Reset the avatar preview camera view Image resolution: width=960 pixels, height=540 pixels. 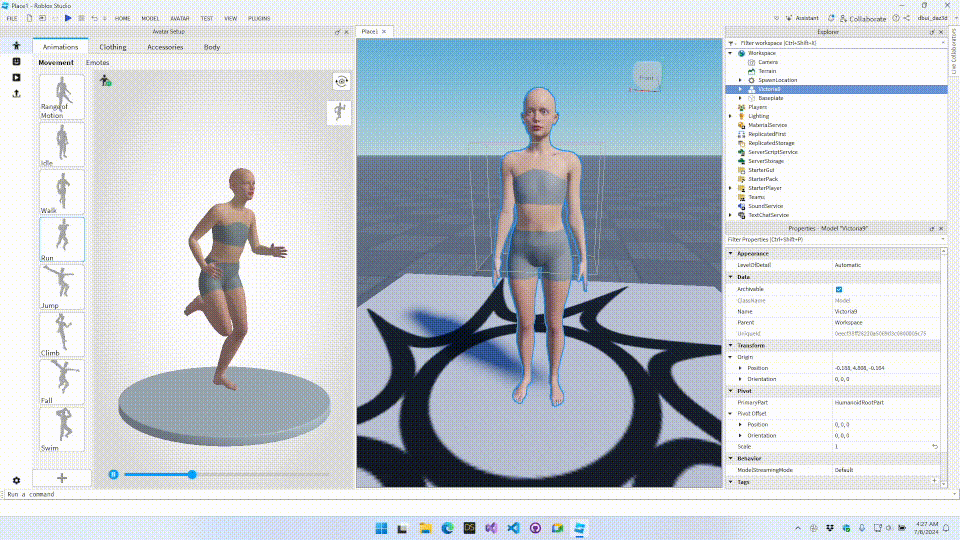(x=341, y=81)
